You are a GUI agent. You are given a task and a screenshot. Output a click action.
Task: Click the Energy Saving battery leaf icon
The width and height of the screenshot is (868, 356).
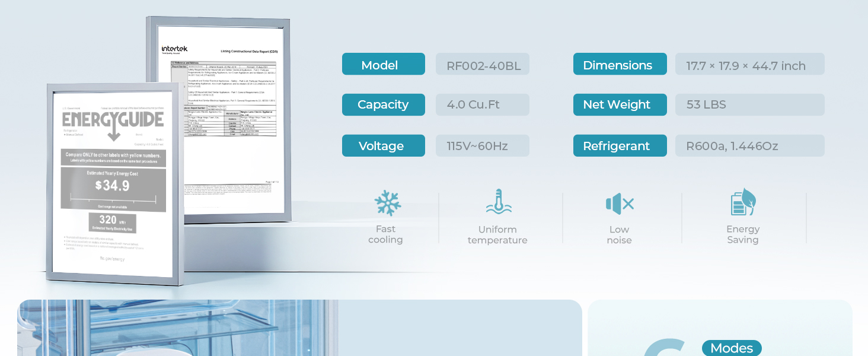743,202
